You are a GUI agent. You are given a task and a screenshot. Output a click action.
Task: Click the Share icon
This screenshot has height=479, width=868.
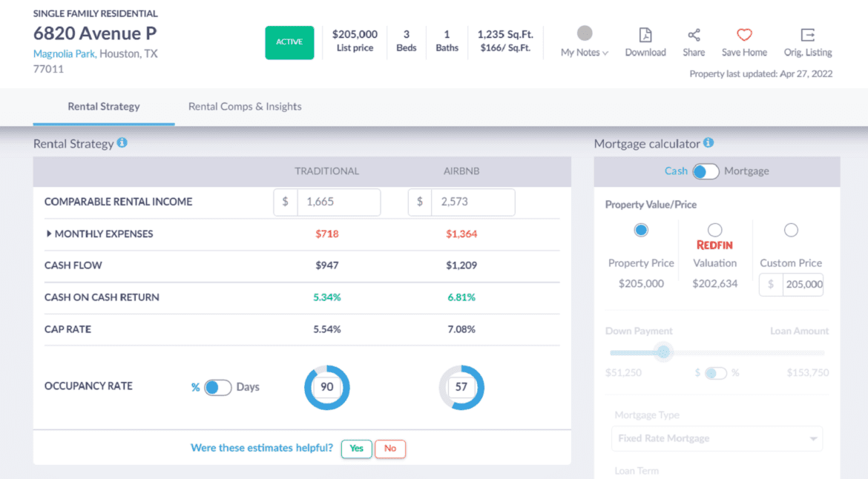694,35
